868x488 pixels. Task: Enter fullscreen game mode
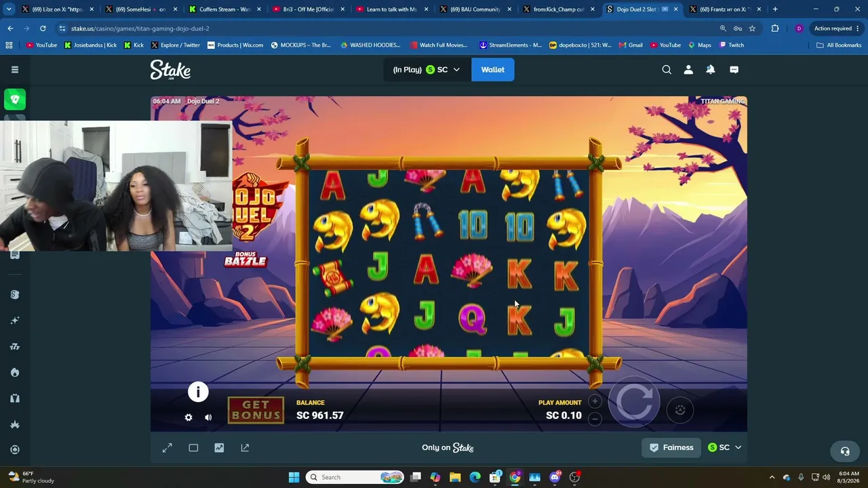[167, 448]
